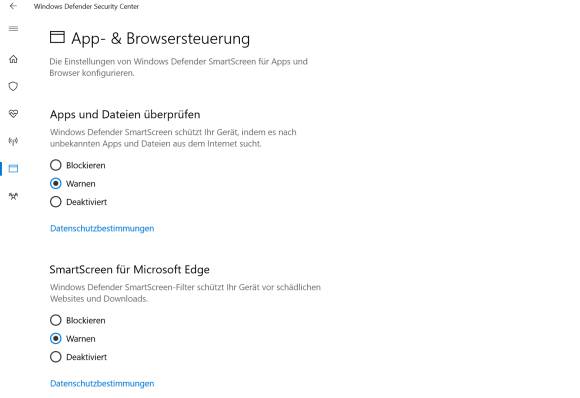Open Device health heart icon
This screenshot has height=398, width=580.
[x=13, y=114]
